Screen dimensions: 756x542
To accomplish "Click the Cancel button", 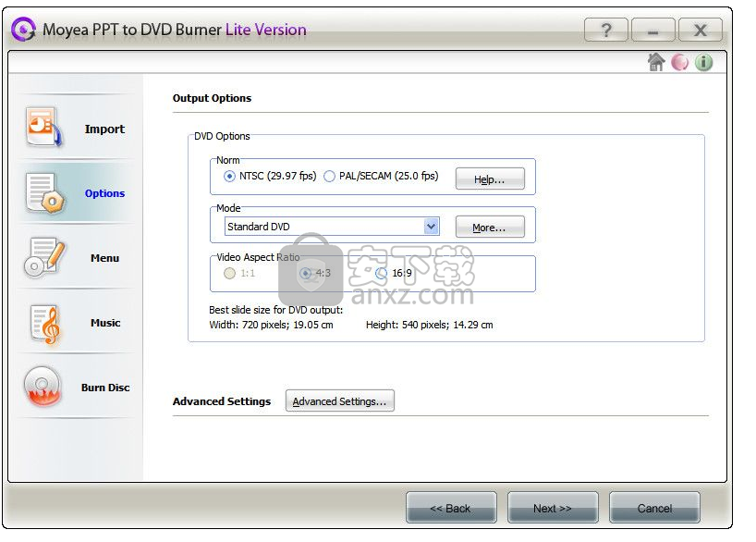I will 654,508.
